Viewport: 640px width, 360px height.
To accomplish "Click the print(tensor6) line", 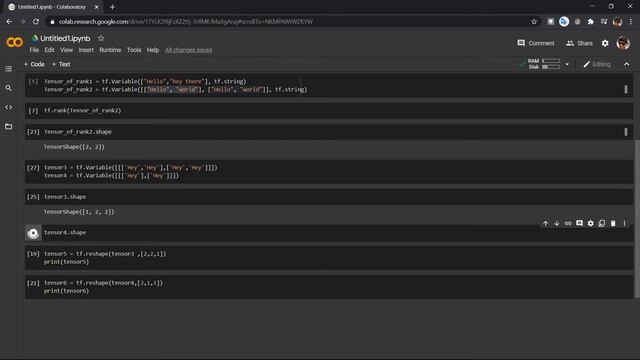I will click(66, 291).
